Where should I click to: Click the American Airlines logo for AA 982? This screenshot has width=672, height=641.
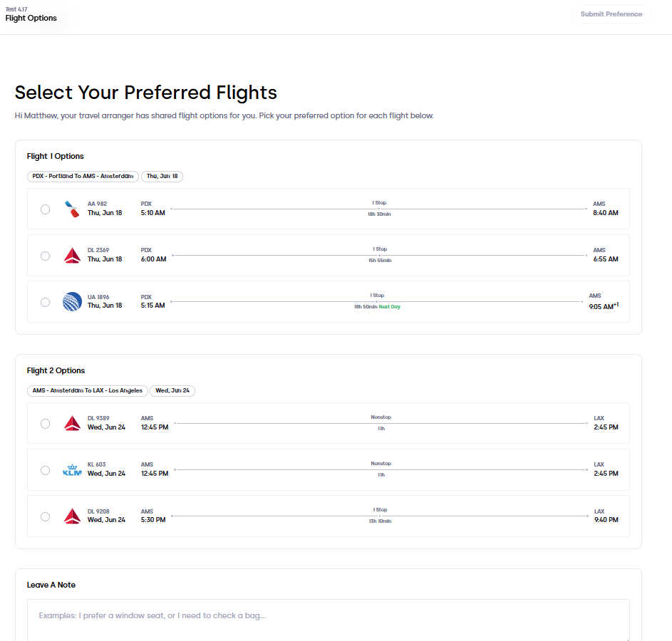point(72,209)
